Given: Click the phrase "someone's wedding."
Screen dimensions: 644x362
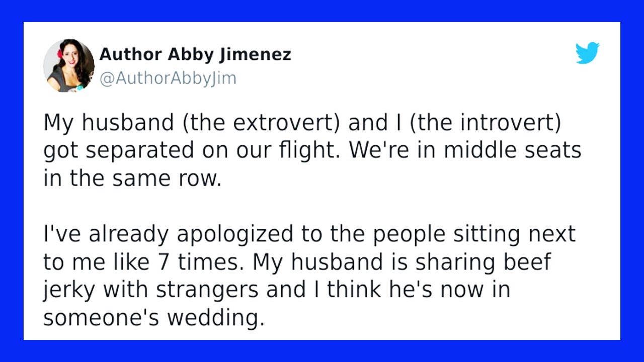Looking at the screenshot, I should [x=153, y=318].
